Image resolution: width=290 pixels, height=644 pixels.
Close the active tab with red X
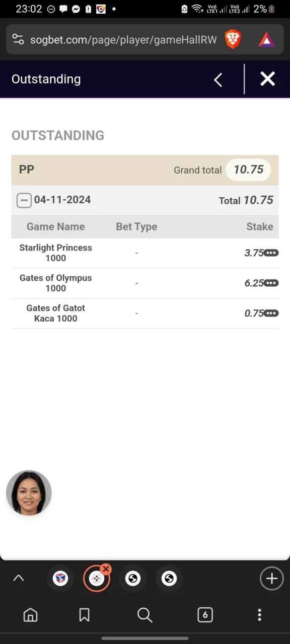tap(106, 570)
